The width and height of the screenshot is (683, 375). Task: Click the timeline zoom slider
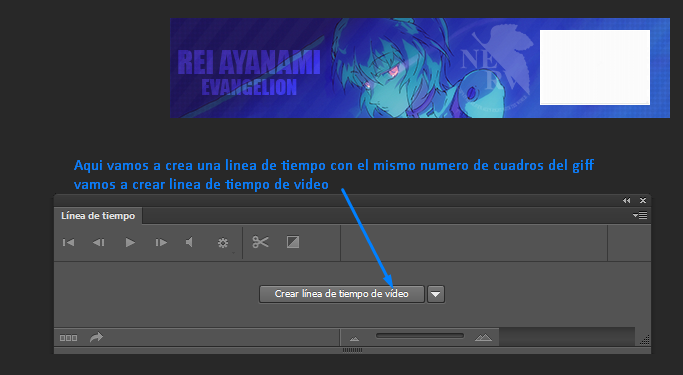420,335
